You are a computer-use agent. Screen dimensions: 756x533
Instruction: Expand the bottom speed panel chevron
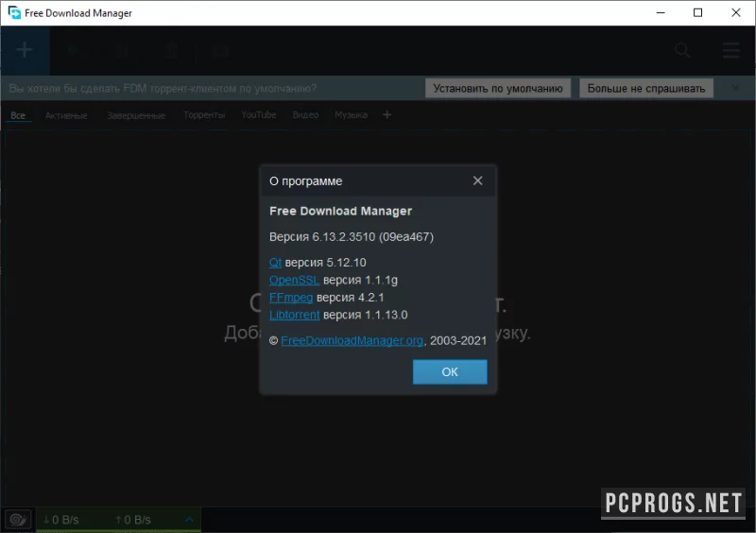(x=190, y=520)
